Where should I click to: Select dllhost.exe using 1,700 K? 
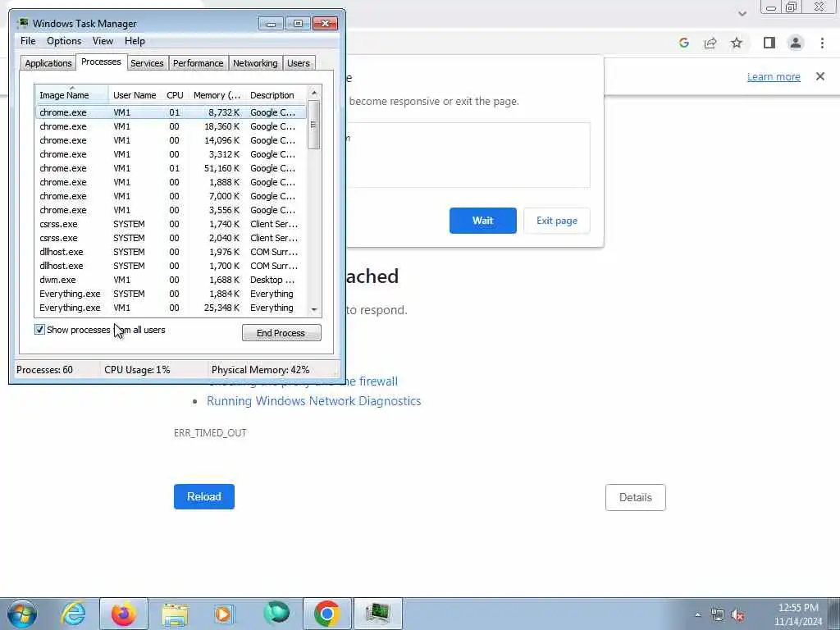pos(171,266)
